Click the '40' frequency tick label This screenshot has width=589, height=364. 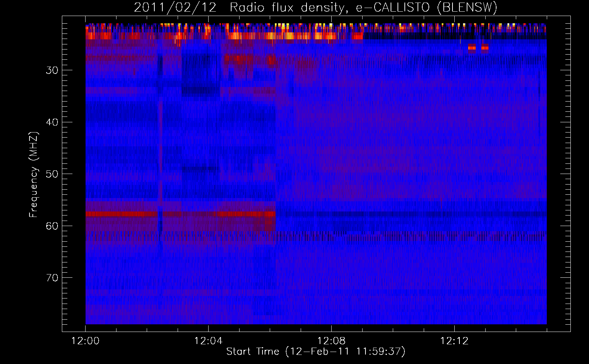click(52, 122)
